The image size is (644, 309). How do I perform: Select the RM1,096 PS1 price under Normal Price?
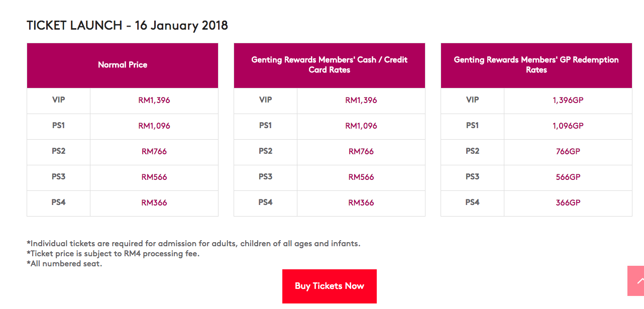[x=154, y=126]
